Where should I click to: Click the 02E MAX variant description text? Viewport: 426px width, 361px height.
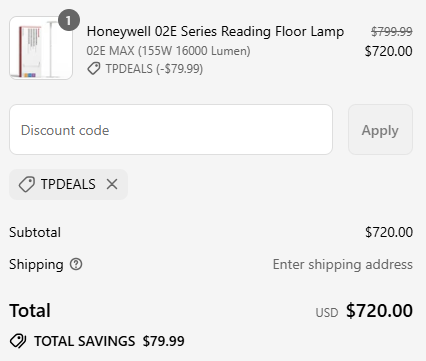coord(168,51)
